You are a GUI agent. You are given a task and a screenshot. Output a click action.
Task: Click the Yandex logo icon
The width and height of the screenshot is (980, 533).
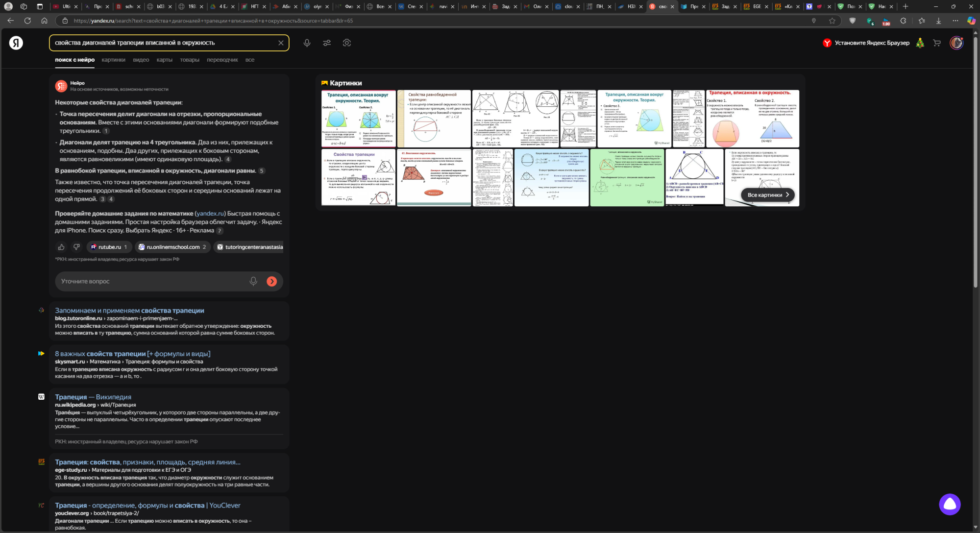pos(16,43)
